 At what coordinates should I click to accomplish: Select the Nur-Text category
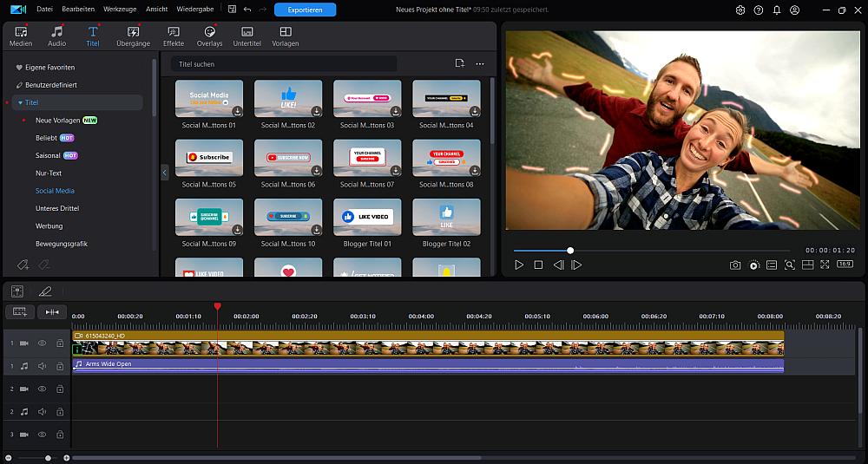click(49, 173)
